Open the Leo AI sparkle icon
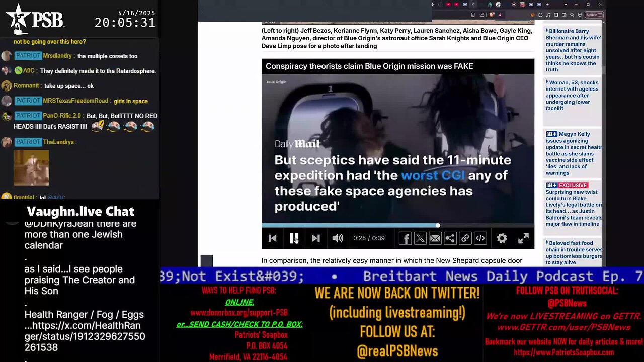Viewport: 644px width, 362px height. (572, 15)
